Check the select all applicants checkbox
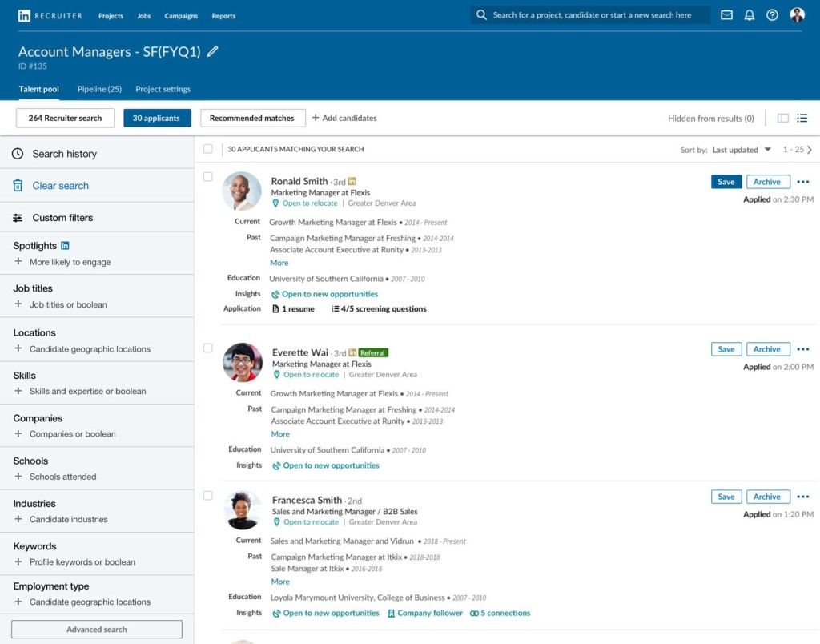 click(208, 149)
